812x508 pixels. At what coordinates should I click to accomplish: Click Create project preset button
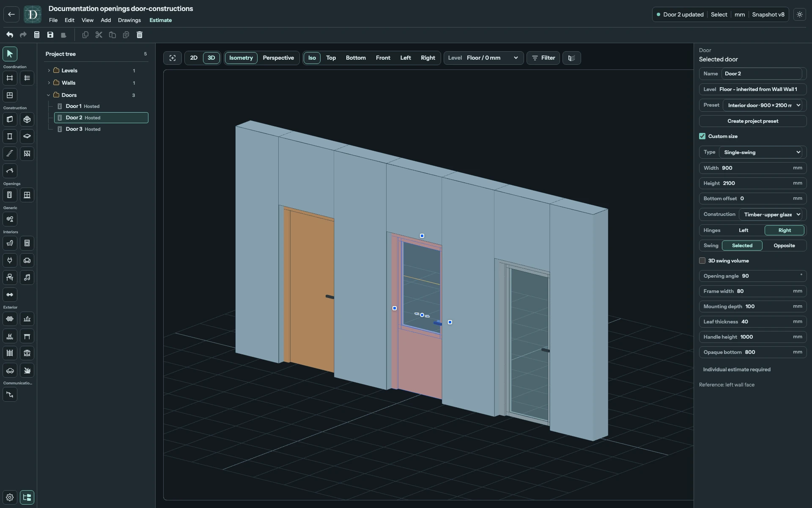(x=753, y=121)
